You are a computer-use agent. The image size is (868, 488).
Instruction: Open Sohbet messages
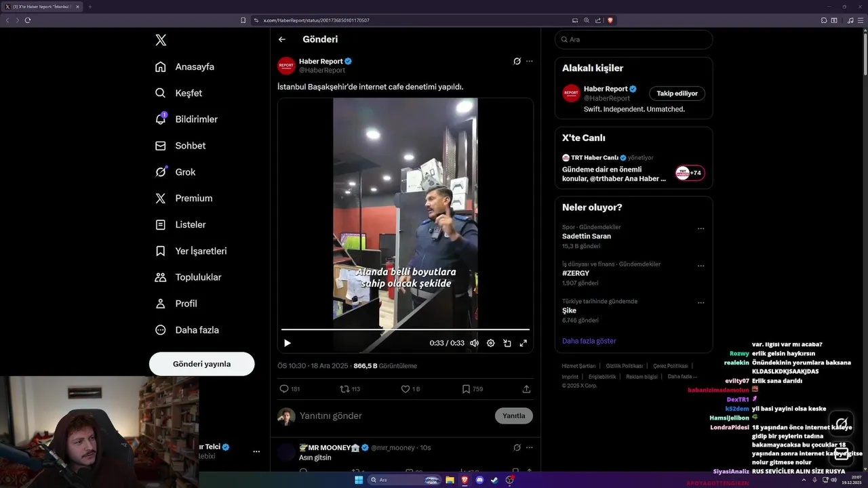tap(180, 146)
